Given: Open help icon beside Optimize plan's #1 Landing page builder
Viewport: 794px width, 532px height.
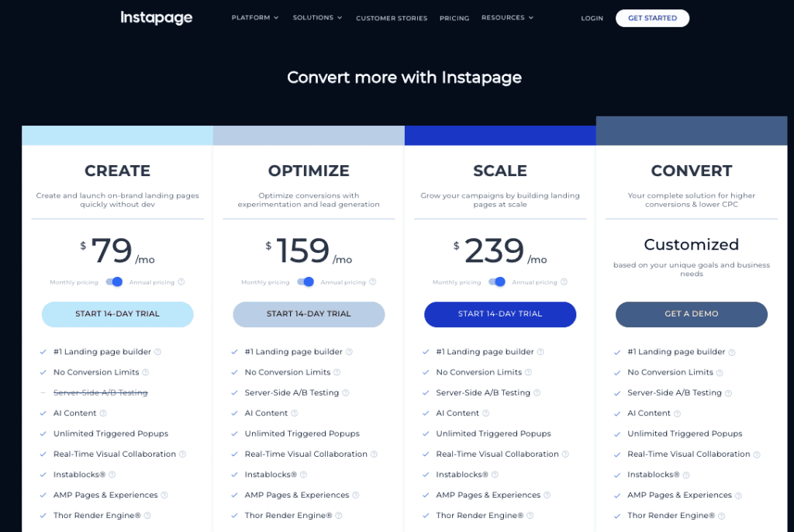Looking at the screenshot, I should (x=349, y=351).
